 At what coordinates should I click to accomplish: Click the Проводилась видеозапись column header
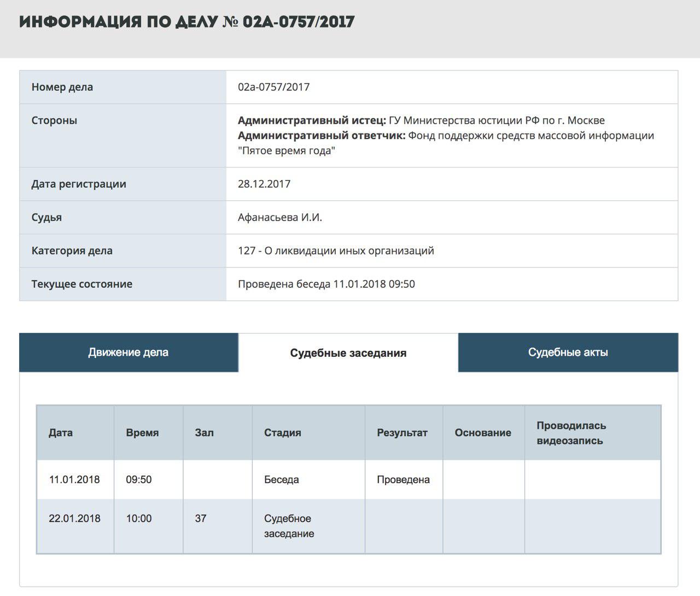point(571,433)
